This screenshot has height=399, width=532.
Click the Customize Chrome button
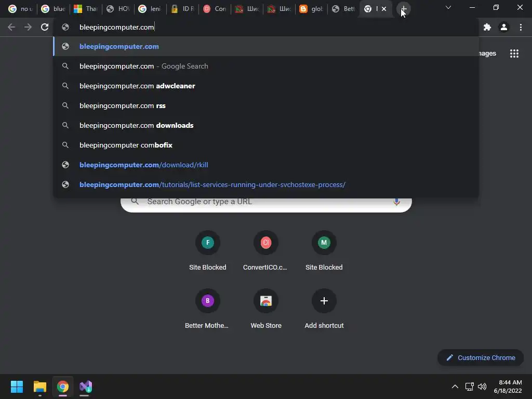pyautogui.click(x=481, y=357)
